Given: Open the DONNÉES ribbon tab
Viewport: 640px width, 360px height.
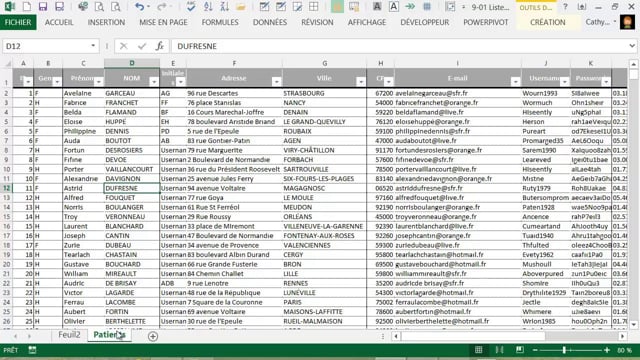Looking at the screenshot, I should tap(270, 22).
